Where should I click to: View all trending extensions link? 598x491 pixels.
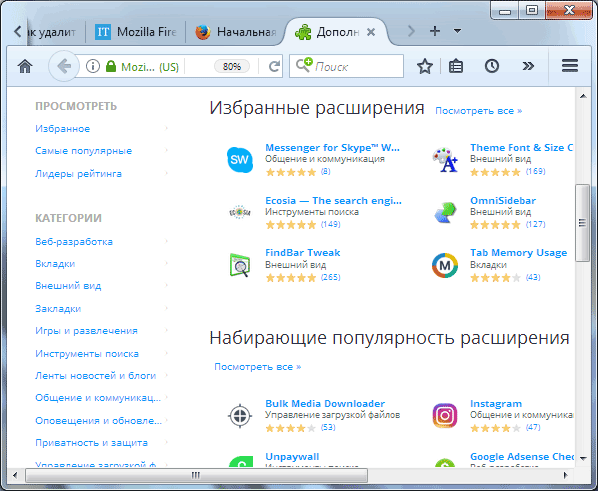(x=257, y=367)
